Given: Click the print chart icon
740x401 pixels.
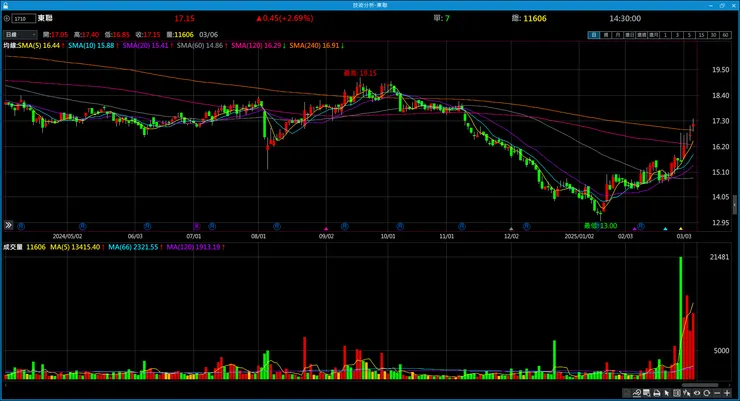Looking at the screenshot, I should click(x=656, y=393).
